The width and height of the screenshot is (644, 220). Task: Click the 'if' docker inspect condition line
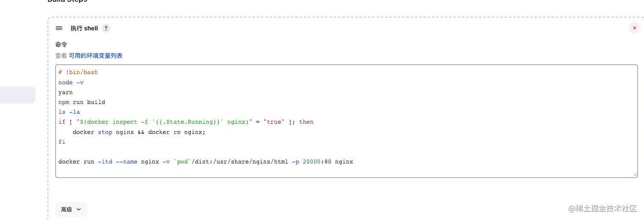tap(186, 122)
